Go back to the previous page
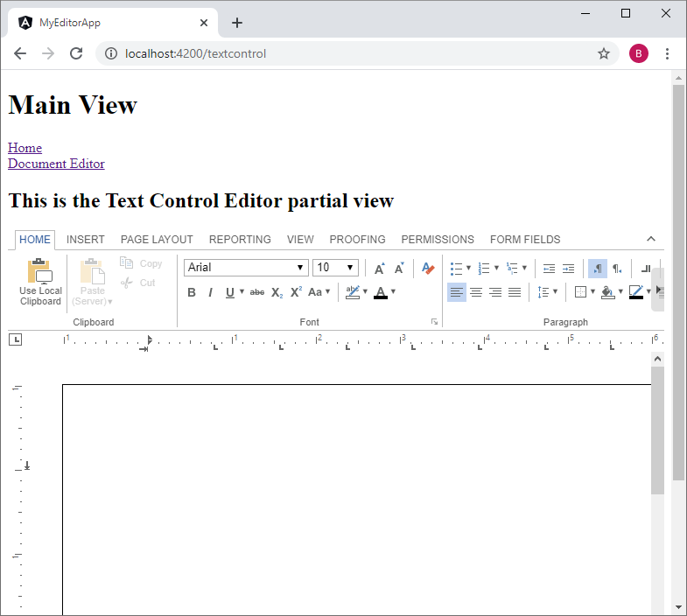The width and height of the screenshot is (687, 616). coord(20,53)
